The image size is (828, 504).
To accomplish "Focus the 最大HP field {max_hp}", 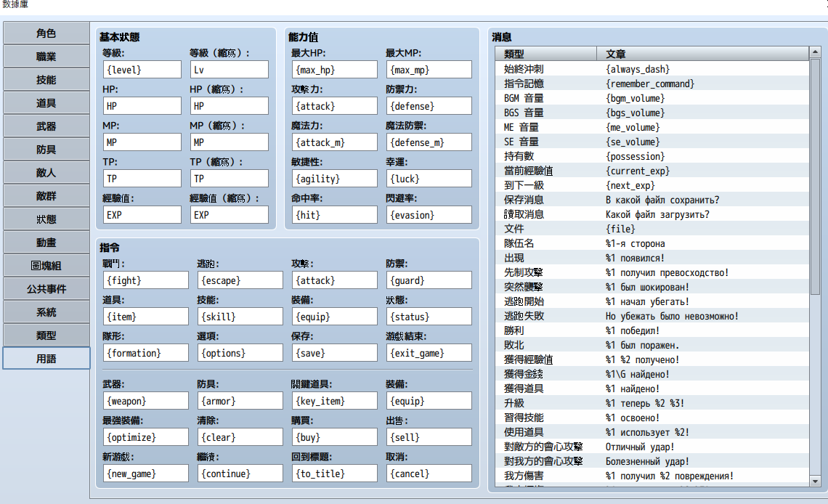I will (x=335, y=70).
